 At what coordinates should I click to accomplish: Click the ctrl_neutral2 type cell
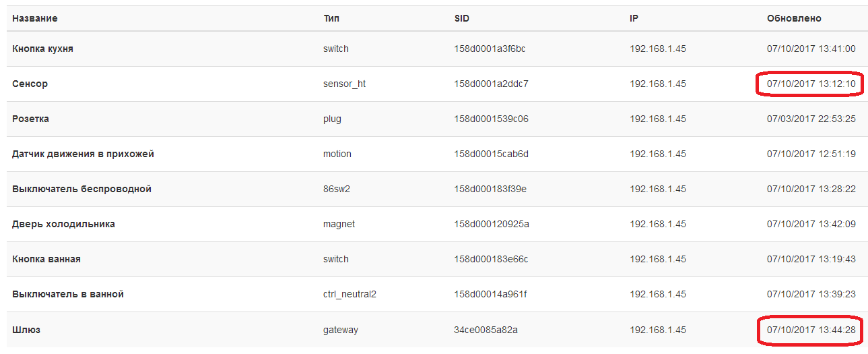tap(349, 294)
